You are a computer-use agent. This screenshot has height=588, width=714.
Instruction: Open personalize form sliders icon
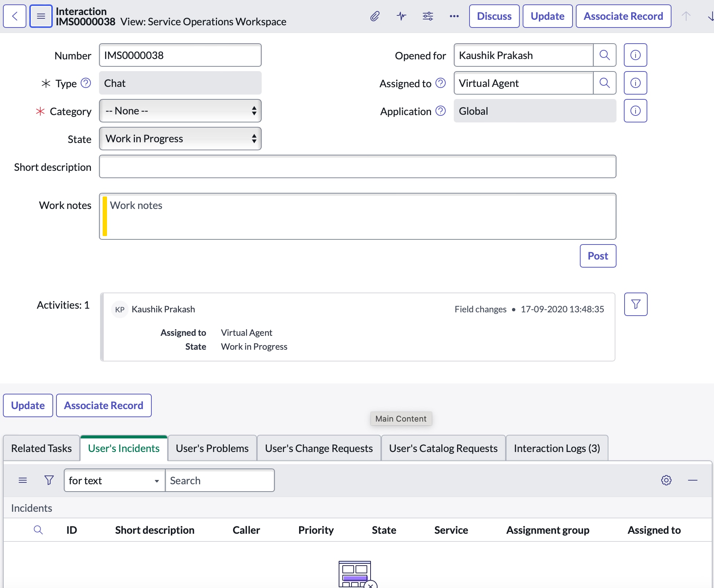428,16
